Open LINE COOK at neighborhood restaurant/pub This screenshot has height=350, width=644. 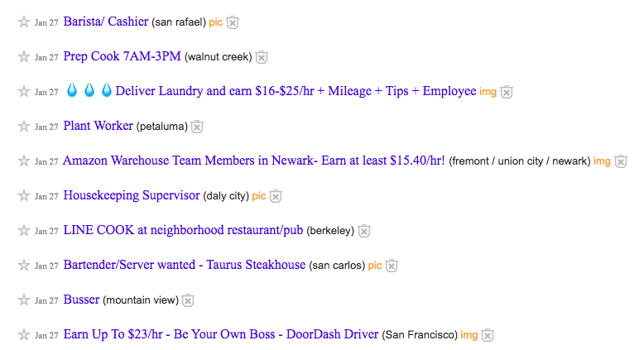[183, 230]
